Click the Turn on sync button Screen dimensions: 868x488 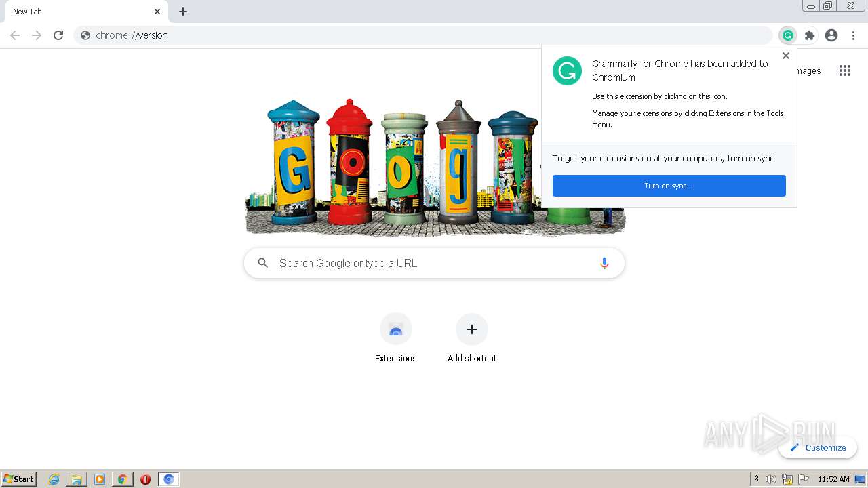pos(669,186)
